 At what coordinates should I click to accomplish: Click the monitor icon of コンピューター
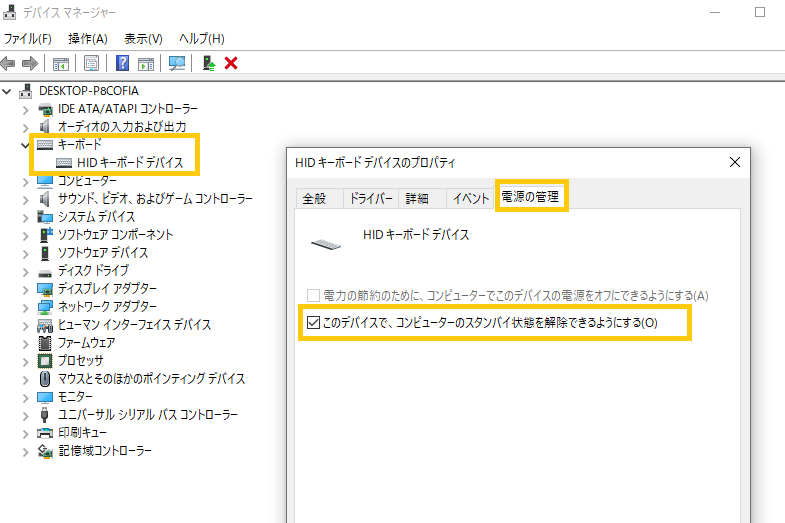point(45,181)
